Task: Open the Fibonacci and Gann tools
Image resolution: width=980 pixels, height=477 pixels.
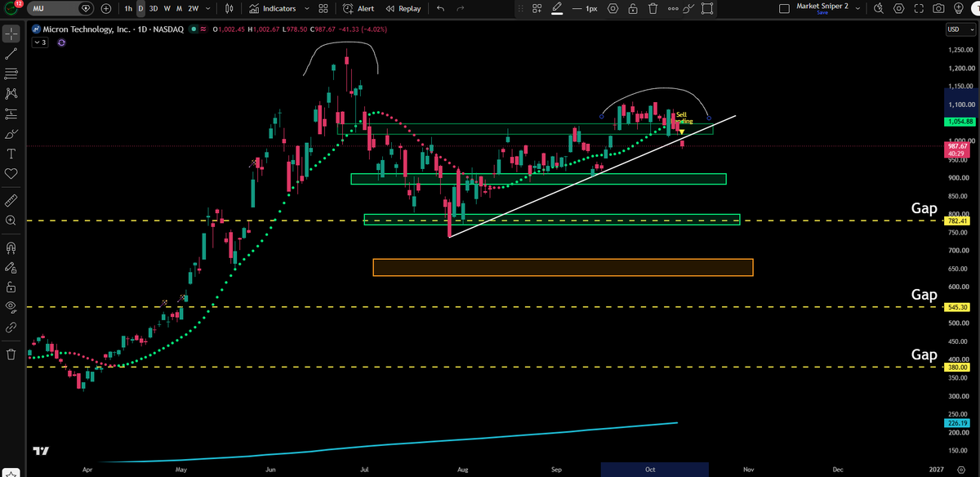Action: 11,74
